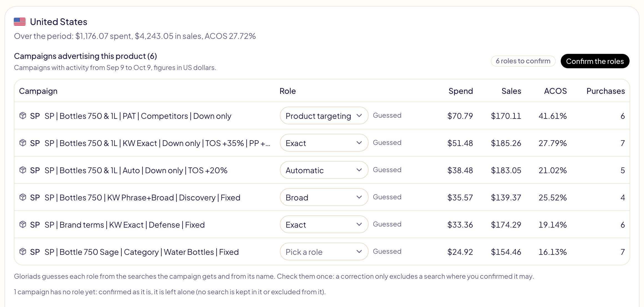Screen dimensions: 644x307
Task: Open the Automatic role dropdown
Action: (324, 170)
